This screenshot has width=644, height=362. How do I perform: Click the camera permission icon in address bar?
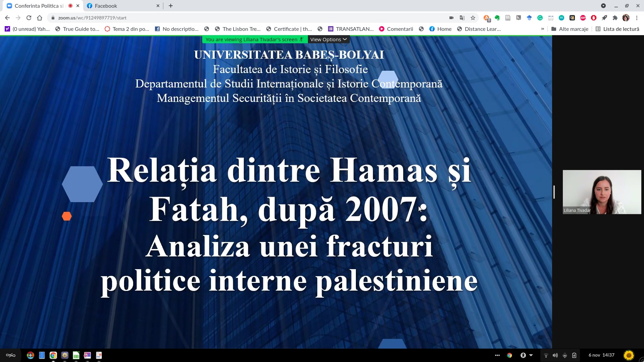[451, 18]
